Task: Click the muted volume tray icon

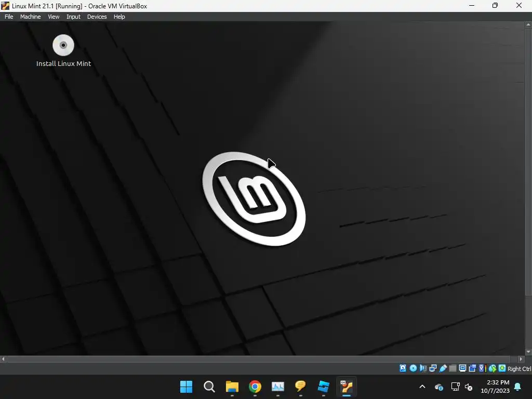Action: [x=469, y=387]
